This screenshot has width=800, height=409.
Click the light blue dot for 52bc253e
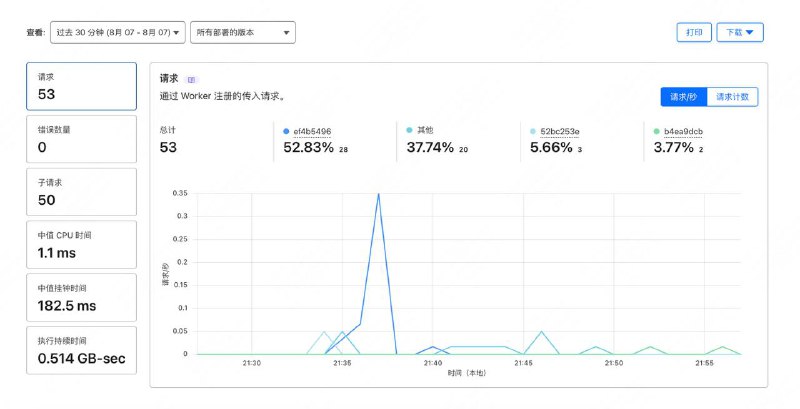click(532, 131)
